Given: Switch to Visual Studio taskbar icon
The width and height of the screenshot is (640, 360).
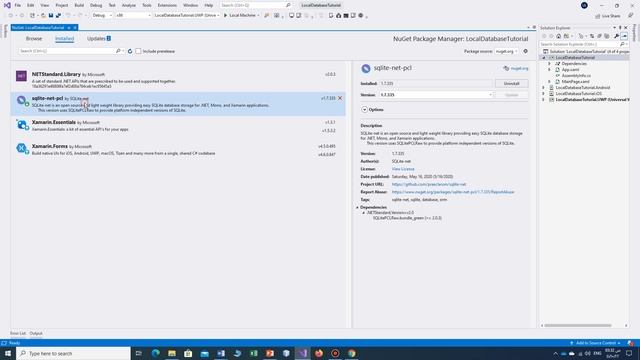Looking at the screenshot, I should [x=302, y=353].
